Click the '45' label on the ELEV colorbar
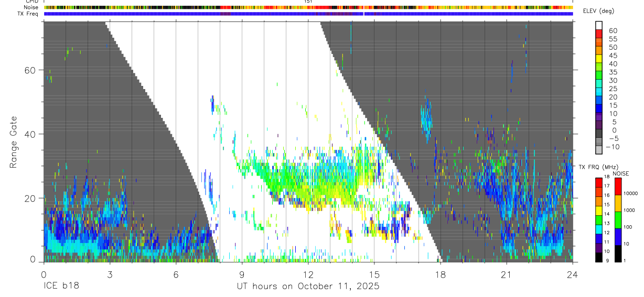 click(x=613, y=56)
